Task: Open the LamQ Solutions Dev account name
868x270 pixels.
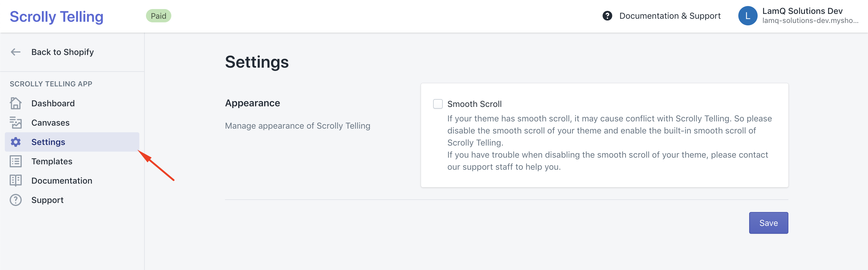Action: (x=802, y=11)
